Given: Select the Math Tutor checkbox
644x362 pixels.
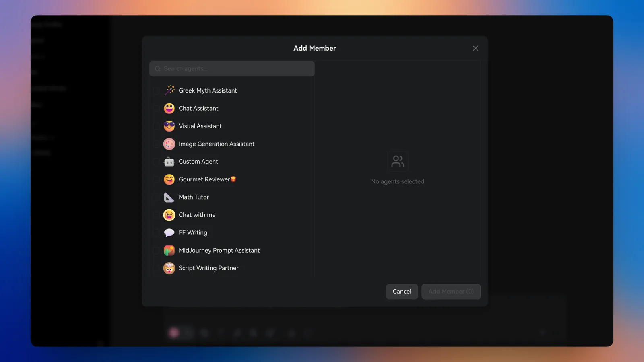Looking at the screenshot, I should 156,197.
